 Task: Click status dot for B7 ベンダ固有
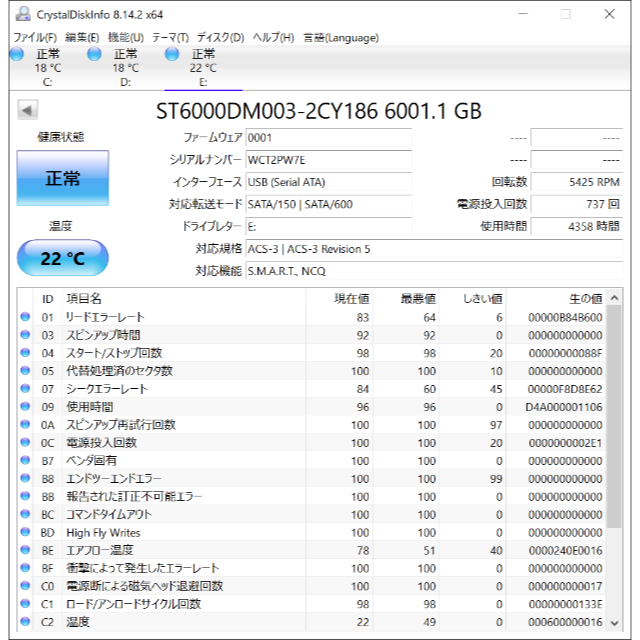click(25, 460)
